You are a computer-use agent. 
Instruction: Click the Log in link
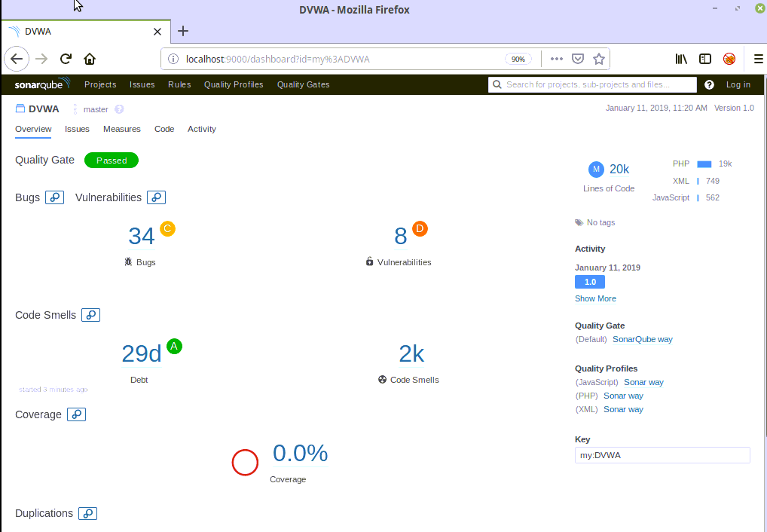[x=738, y=84]
